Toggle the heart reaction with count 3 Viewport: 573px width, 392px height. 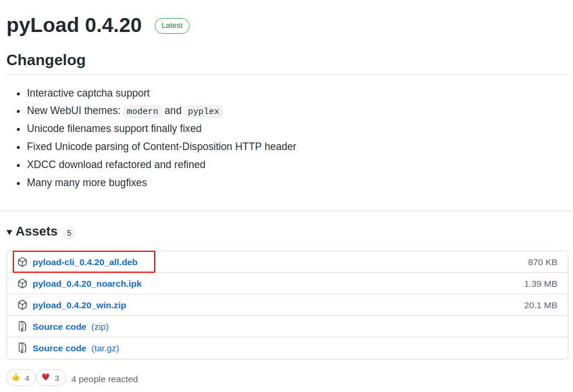pos(51,377)
